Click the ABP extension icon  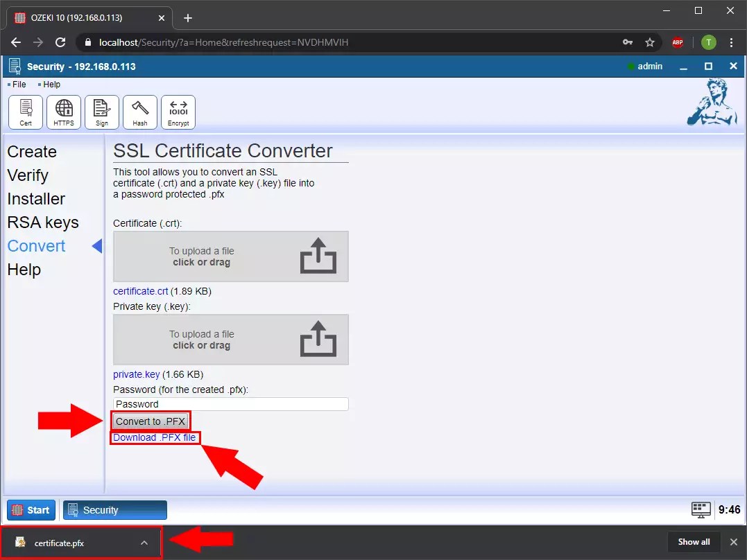pyautogui.click(x=678, y=42)
